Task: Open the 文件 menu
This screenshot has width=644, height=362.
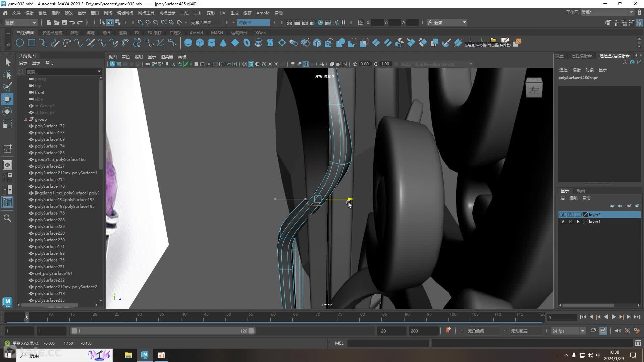Action: point(16,13)
